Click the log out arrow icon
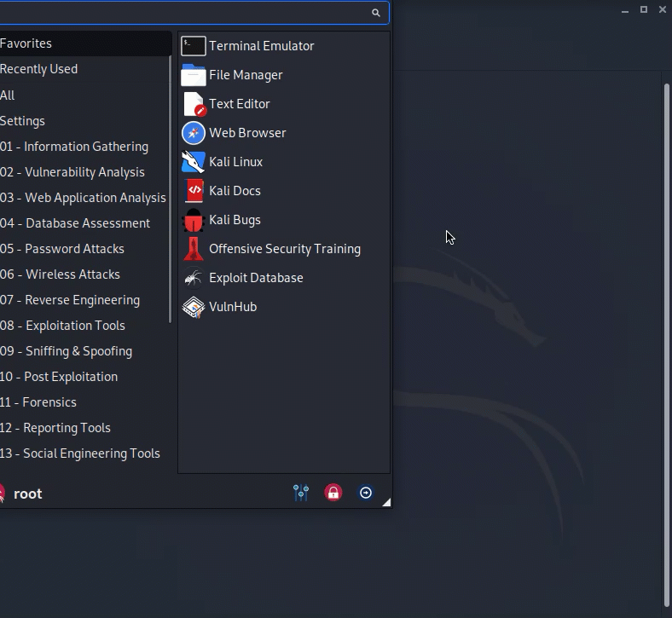672x618 pixels. click(x=366, y=493)
